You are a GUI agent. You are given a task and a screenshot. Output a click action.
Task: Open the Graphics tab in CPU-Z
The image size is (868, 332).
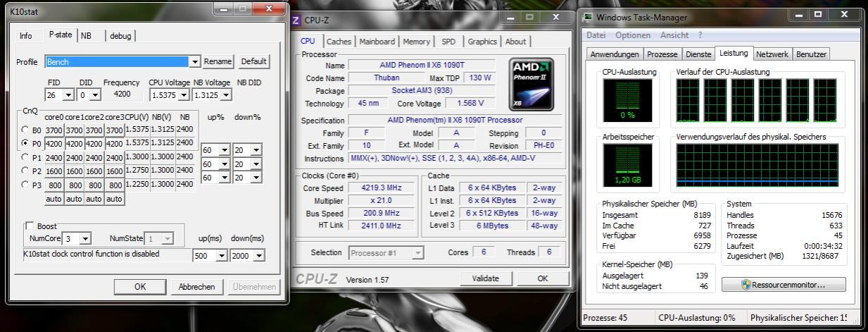[482, 42]
